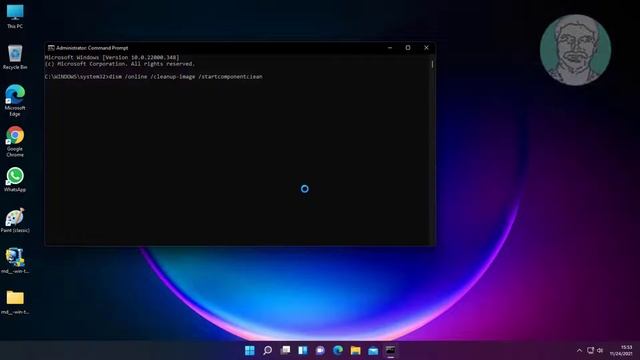Select WhatsApp desktop shortcut
Viewport: 640px width, 360px height.
click(15, 180)
